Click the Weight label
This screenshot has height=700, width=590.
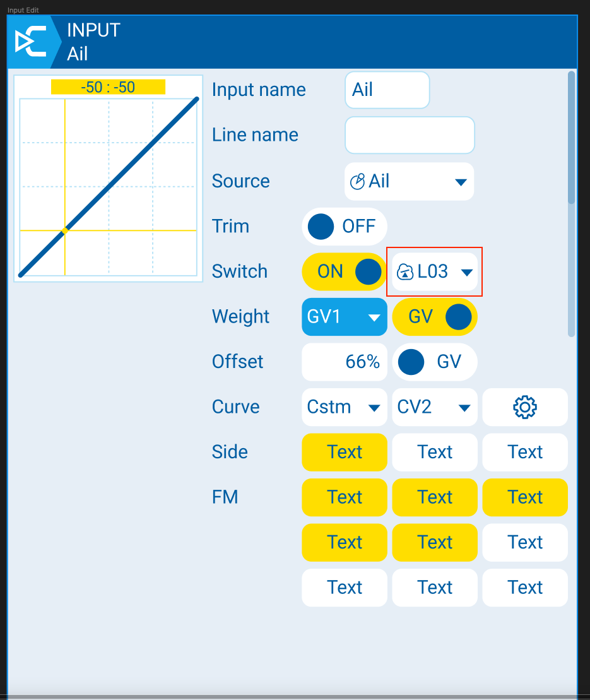coord(240,316)
